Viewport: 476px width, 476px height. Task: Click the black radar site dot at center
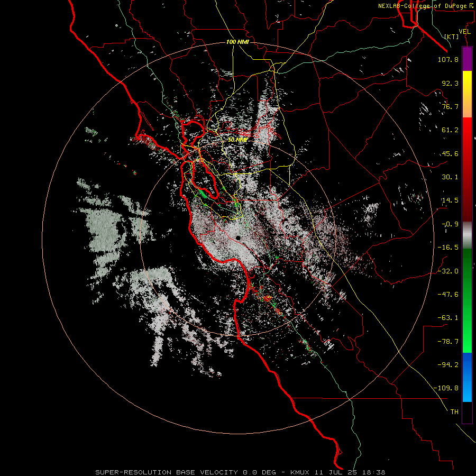(x=239, y=237)
